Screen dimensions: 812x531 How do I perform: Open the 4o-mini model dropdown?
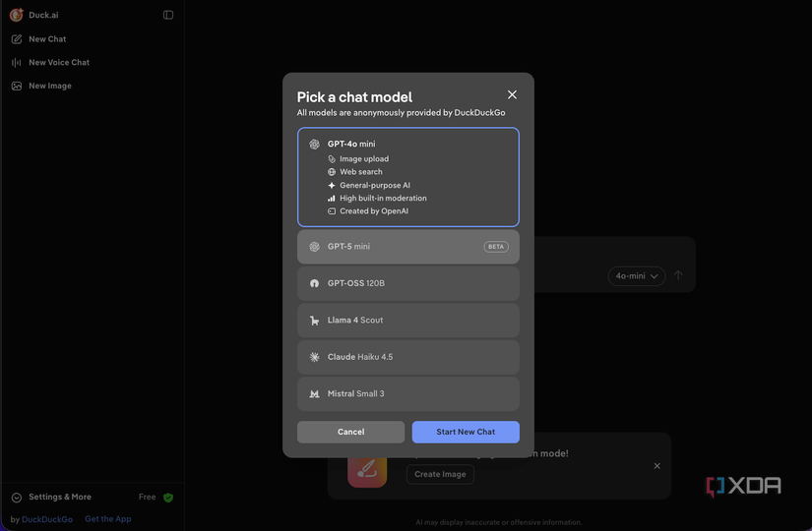pos(636,276)
